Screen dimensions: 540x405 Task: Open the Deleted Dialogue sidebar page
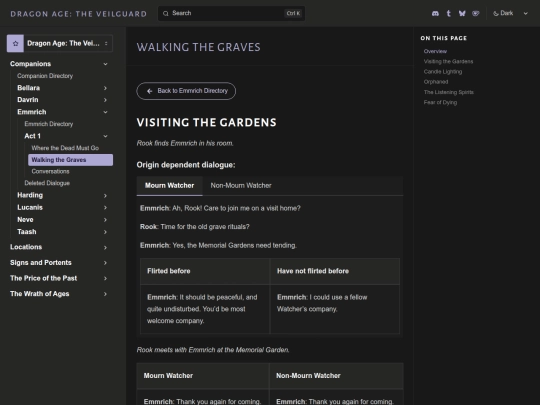[47, 183]
